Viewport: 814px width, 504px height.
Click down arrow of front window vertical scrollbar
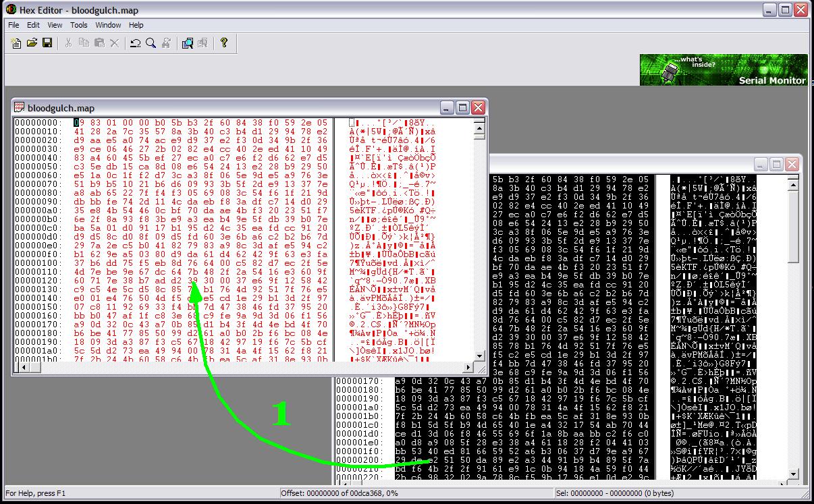479,356
